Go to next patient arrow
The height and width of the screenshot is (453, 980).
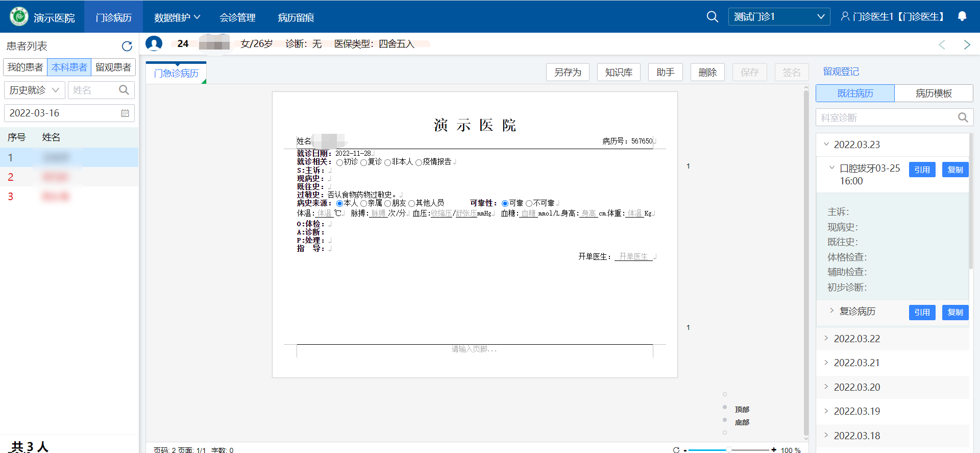(967, 45)
